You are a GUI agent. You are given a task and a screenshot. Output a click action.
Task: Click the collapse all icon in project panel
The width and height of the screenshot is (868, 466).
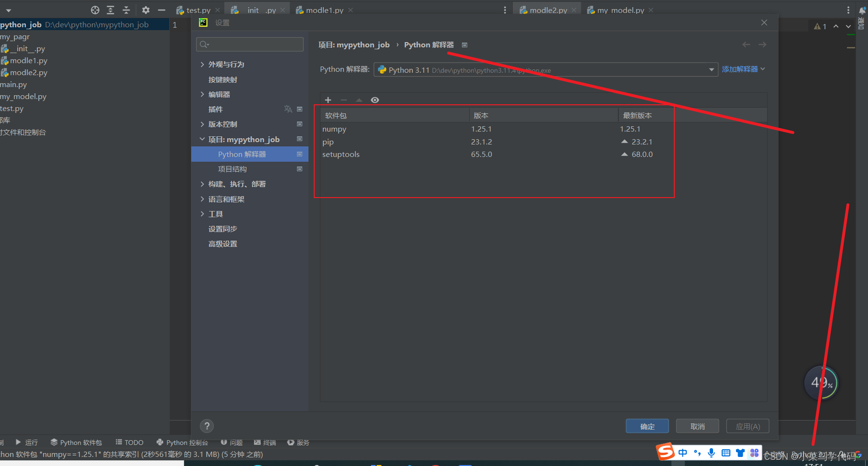tap(126, 10)
